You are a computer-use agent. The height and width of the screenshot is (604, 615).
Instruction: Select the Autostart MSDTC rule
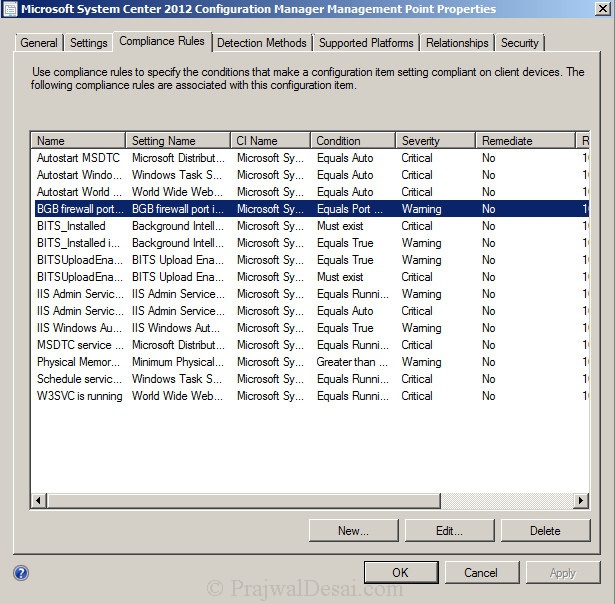coord(310,158)
